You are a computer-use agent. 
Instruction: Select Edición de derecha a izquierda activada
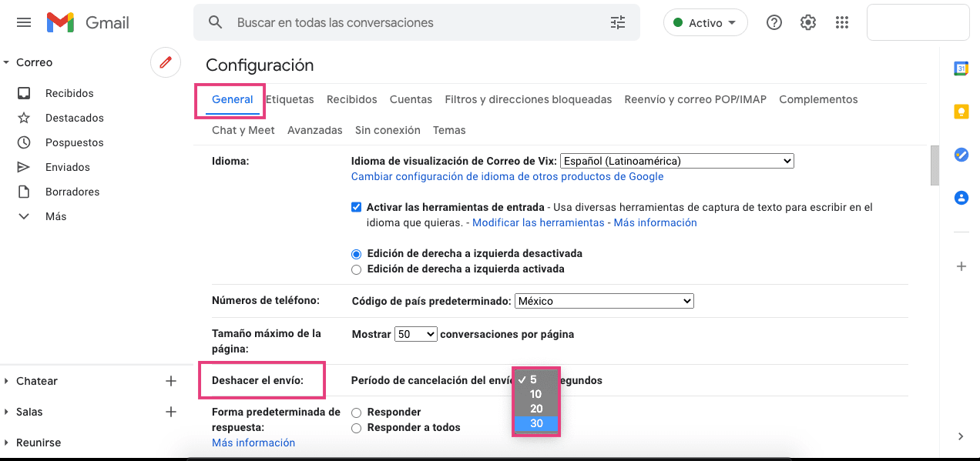[x=356, y=269]
